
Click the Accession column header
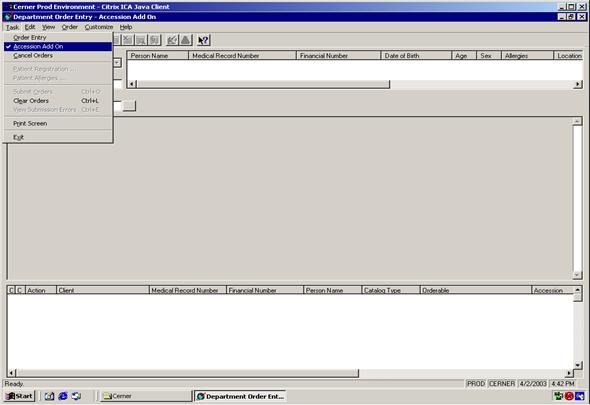[x=552, y=290]
